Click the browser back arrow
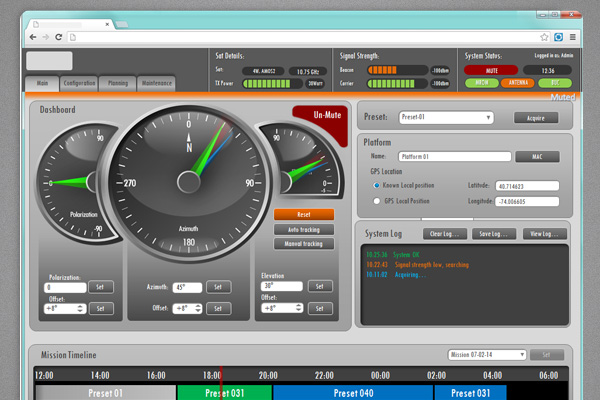Image resolution: width=600 pixels, height=400 pixels. coord(31,36)
